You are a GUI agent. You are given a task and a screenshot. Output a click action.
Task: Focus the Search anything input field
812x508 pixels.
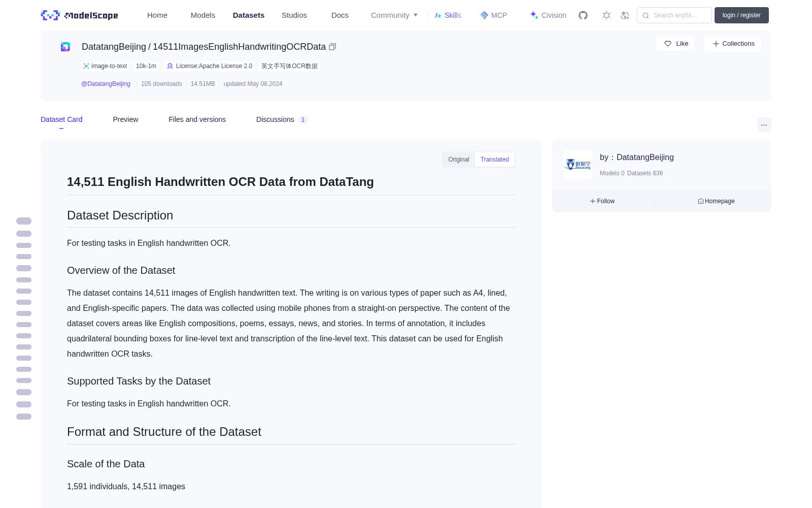(674, 15)
